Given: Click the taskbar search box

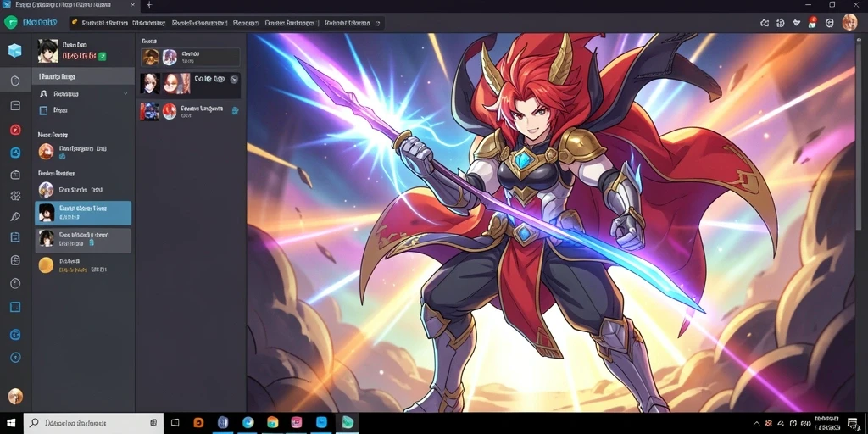Looking at the screenshot, I should click(94, 423).
